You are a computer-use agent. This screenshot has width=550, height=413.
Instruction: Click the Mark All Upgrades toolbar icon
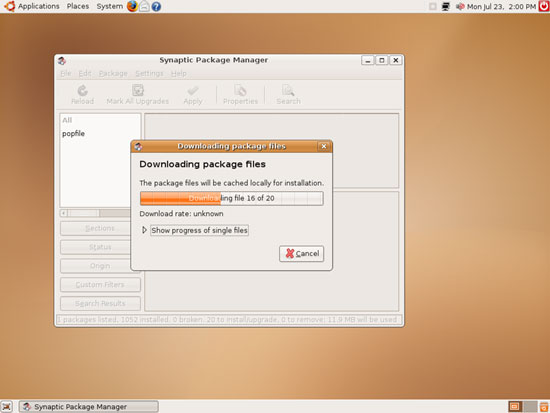tap(138, 90)
